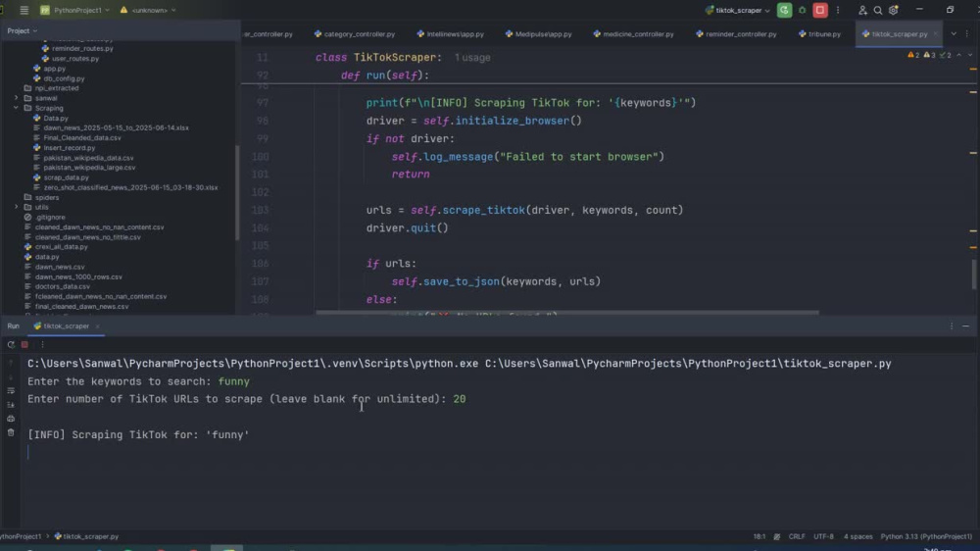Open the hamburger main menu
The width and height of the screenshot is (980, 551).
pyautogui.click(x=24, y=10)
